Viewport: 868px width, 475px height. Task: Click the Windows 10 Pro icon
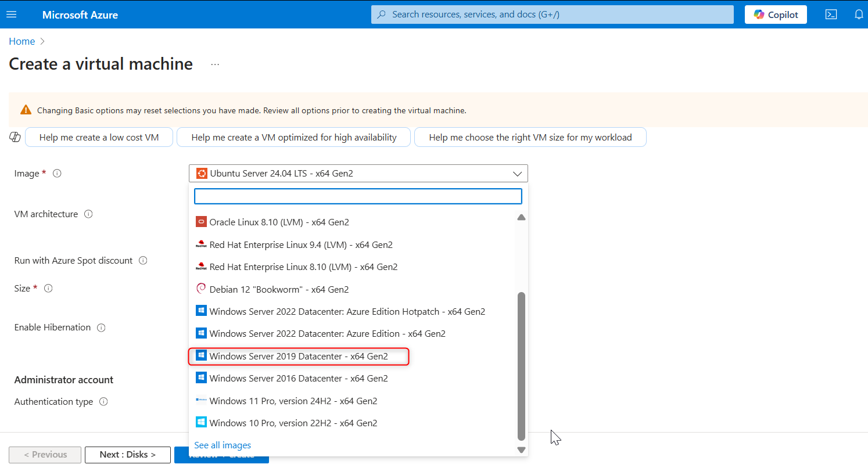(201, 422)
